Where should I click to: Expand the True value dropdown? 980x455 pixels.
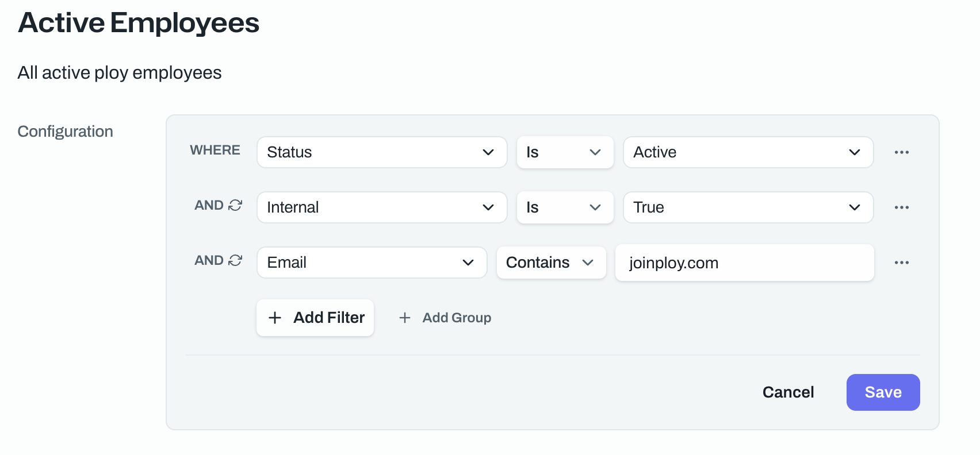click(748, 207)
